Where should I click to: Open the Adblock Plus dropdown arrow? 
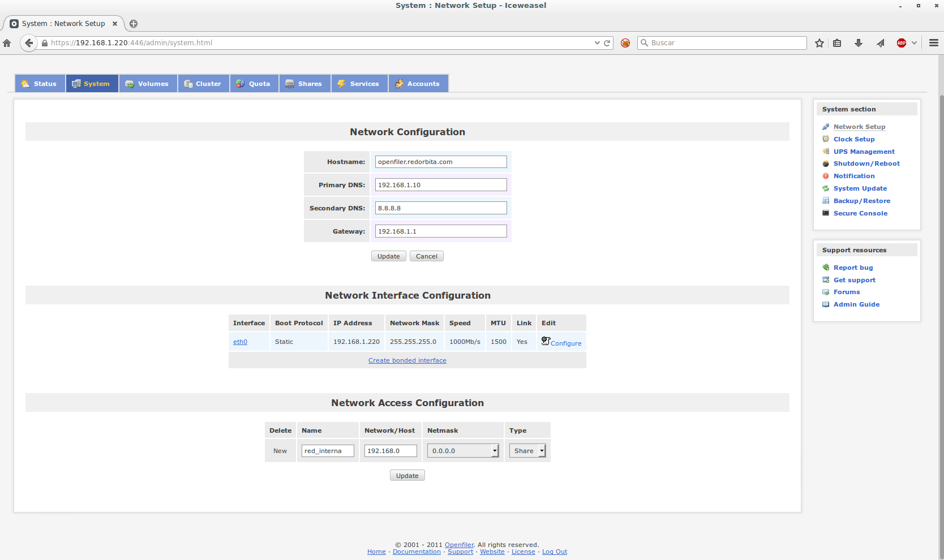point(914,43)
